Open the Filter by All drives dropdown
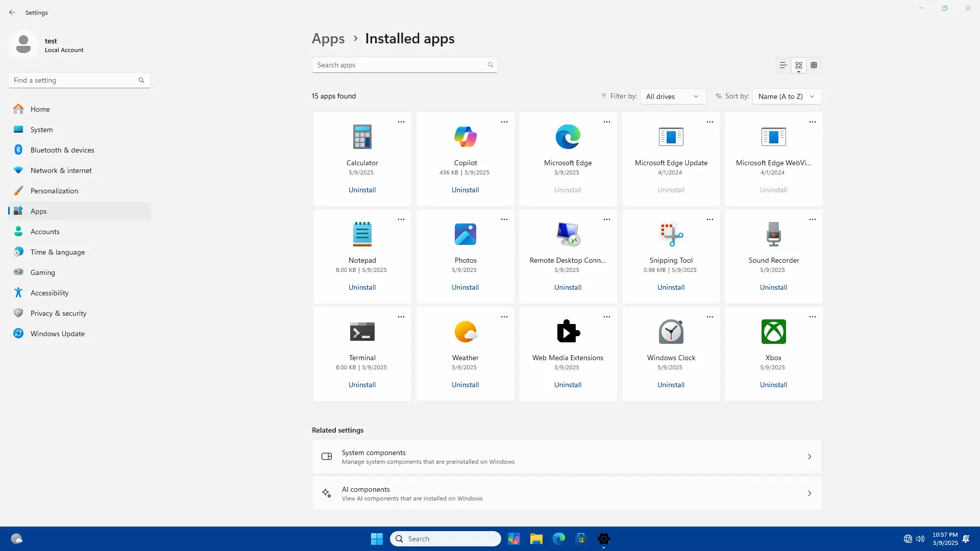The height and width of the screenshot is (551, 980). click(x=672, y=96)
